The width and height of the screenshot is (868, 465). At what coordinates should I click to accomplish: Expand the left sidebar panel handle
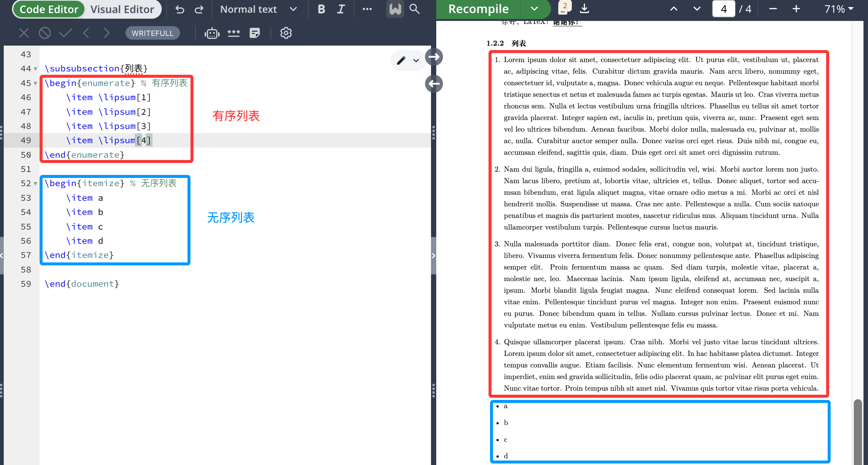tap(1, 256)
